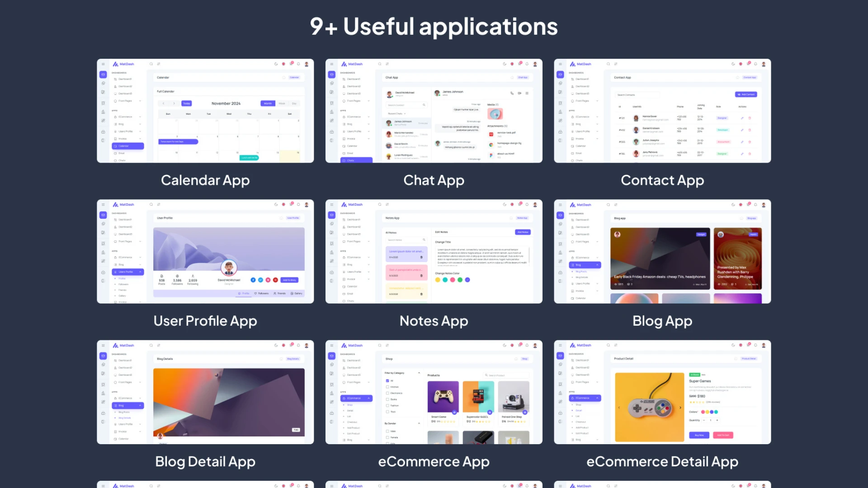Click the next image arrow on game controller

(680, 408)
